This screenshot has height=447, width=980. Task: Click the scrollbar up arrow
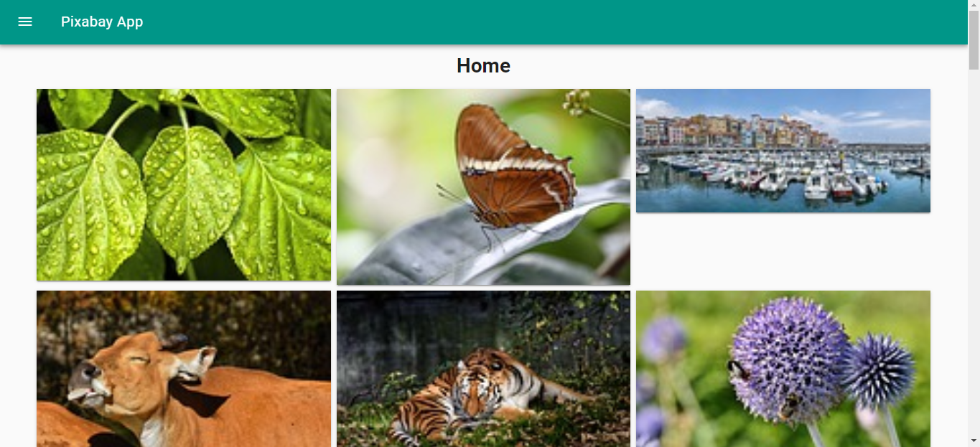coord(974,6)
